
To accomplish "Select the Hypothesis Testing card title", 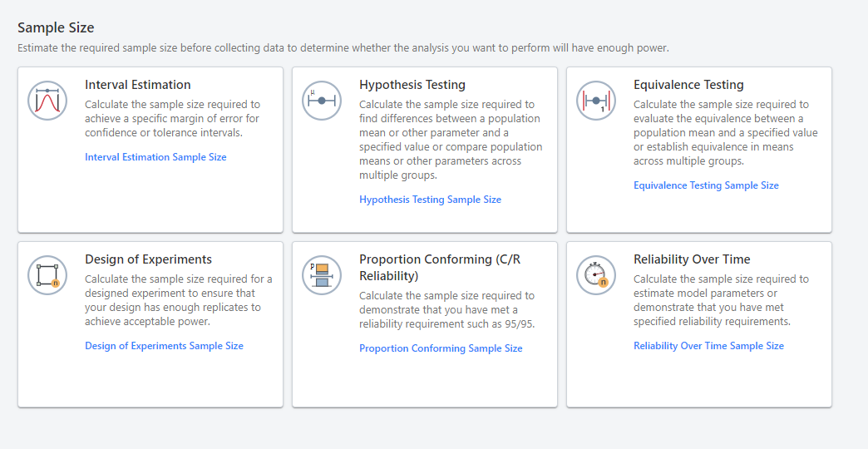I will pos(412,85).
